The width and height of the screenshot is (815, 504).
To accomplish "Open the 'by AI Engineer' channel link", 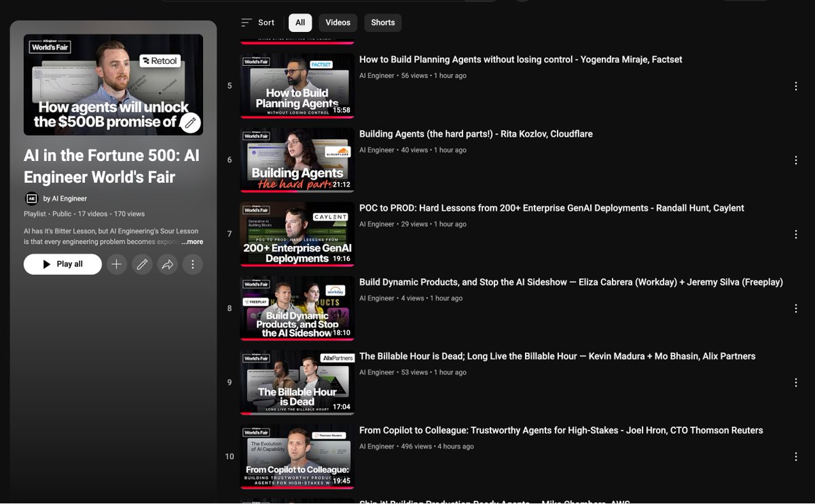I will tap(65, 198).
